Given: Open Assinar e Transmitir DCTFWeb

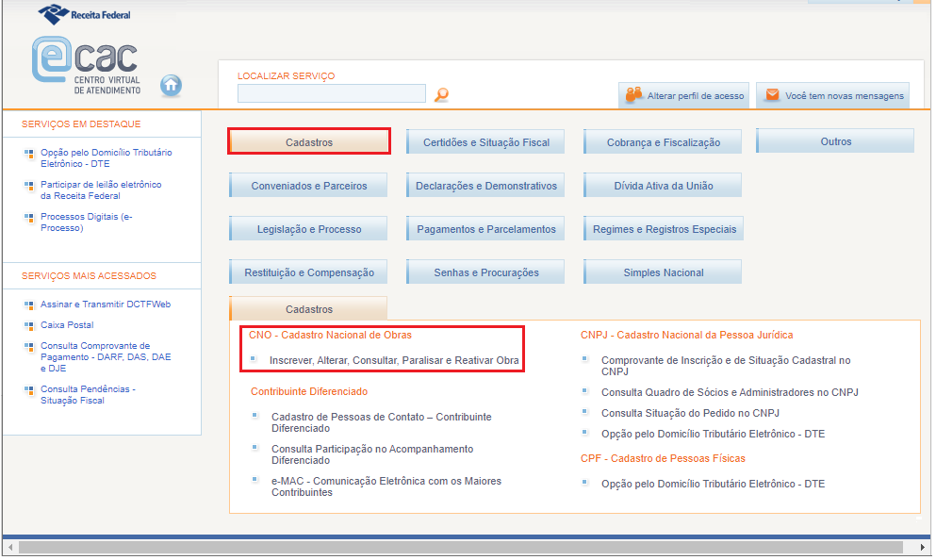Looking at the screenshot, I should click(106, 305).
